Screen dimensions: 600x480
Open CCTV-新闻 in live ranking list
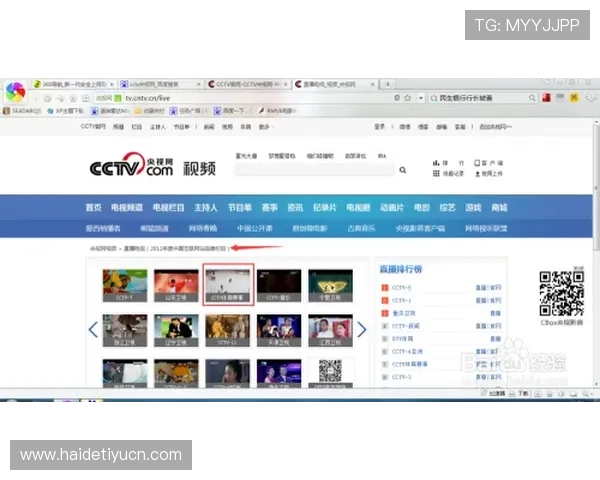coord(406,326)
